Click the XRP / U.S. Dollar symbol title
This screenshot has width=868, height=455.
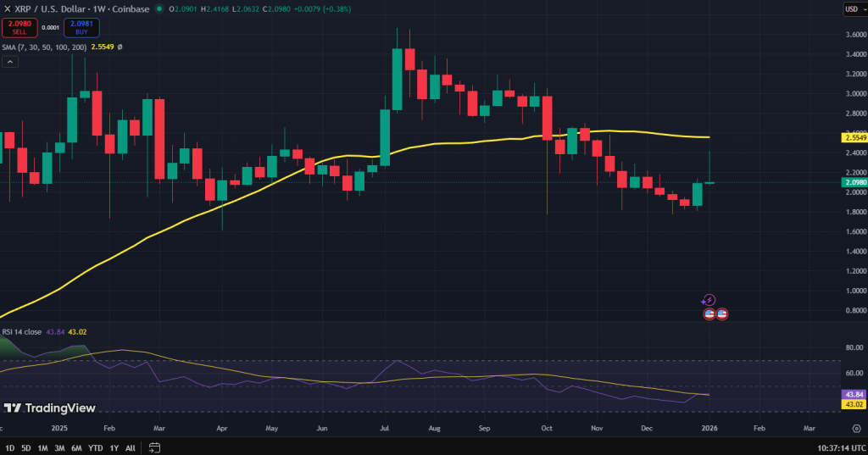click(52, 8)
